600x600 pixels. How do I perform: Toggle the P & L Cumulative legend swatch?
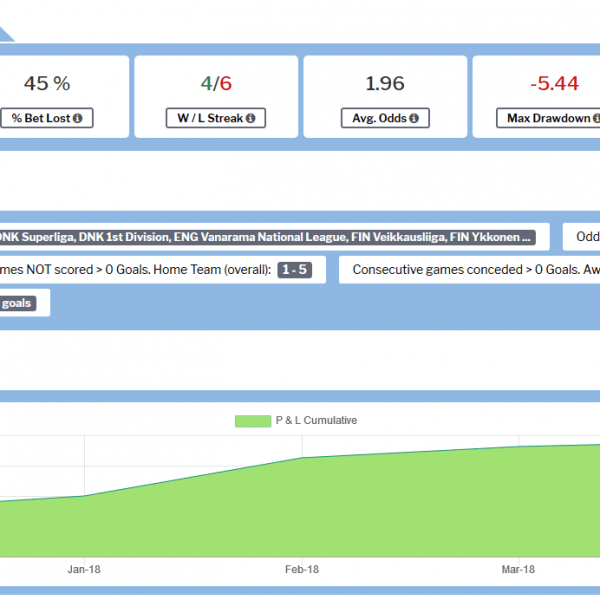pos(253,421)
